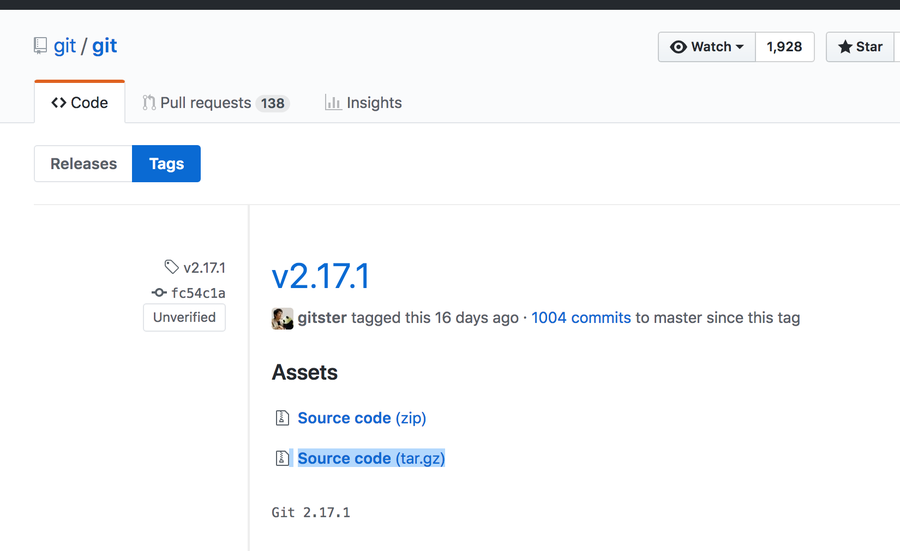The image size is (900, 551).
Task: Open the Pull requests tab
Action: coord(216,103)
